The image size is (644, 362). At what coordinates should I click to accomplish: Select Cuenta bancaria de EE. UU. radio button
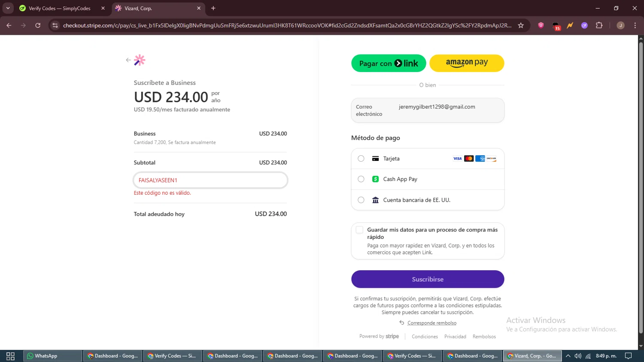pyautogui.click(x=361, y=200)
